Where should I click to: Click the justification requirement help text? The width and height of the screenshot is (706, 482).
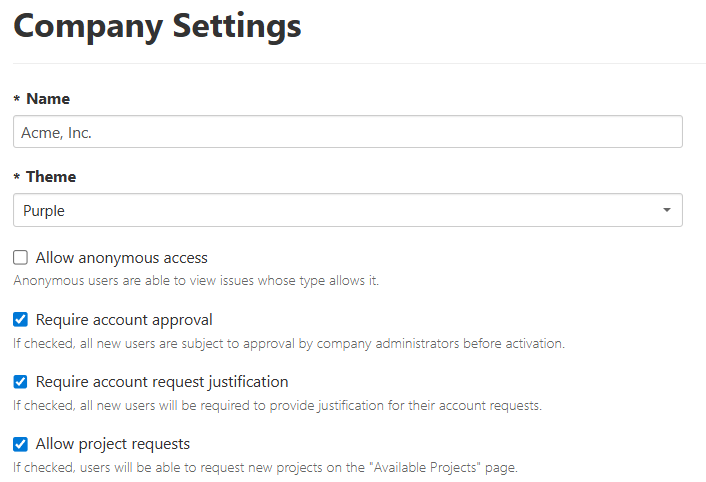pos(277,405)
